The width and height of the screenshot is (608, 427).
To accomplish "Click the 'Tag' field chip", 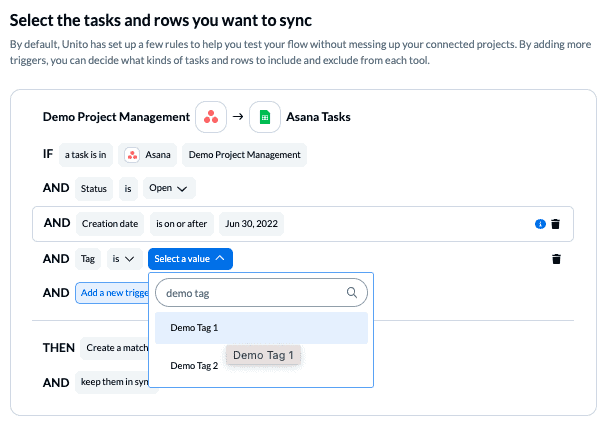I will pos(88,259).
